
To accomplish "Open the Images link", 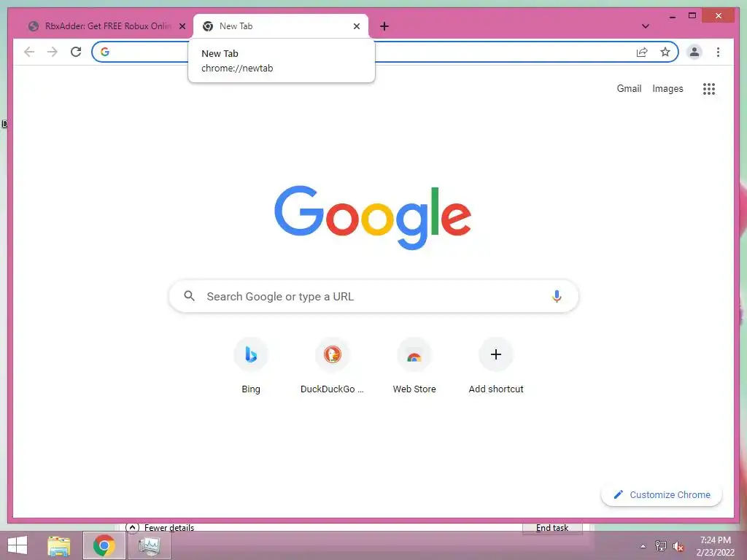I will pyautogui.click(x=667, y=88).
